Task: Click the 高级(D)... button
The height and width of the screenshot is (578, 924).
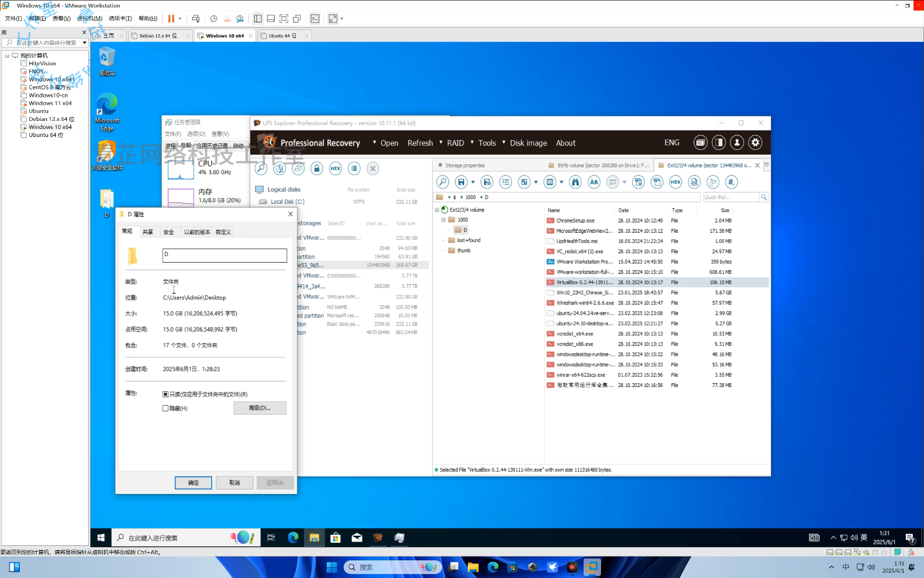Action: tap(259, 408)
